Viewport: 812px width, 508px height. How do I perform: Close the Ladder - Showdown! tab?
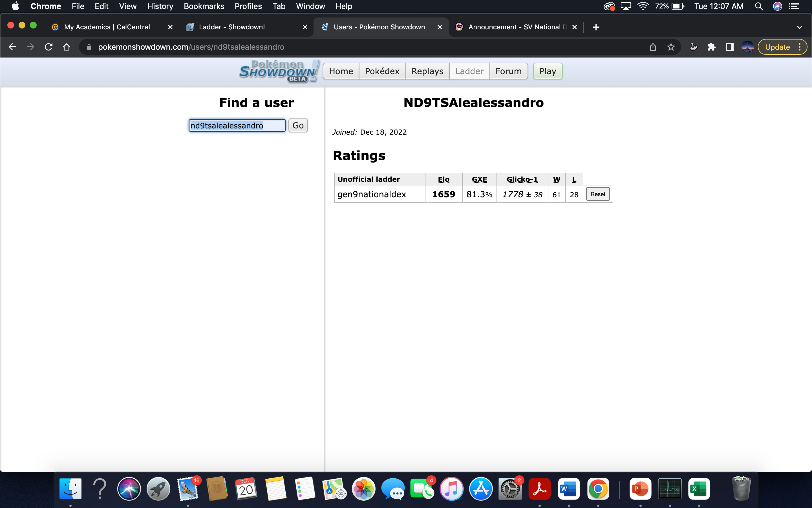tap(305, 27)
